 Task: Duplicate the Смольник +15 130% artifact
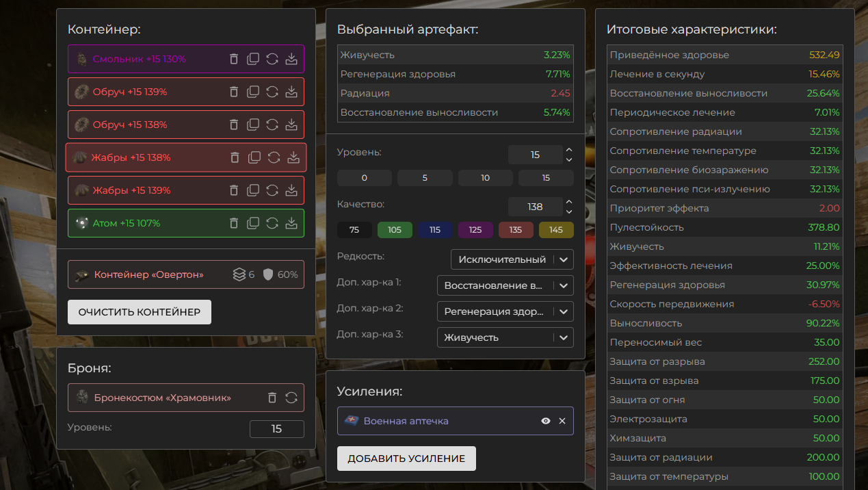253,59
